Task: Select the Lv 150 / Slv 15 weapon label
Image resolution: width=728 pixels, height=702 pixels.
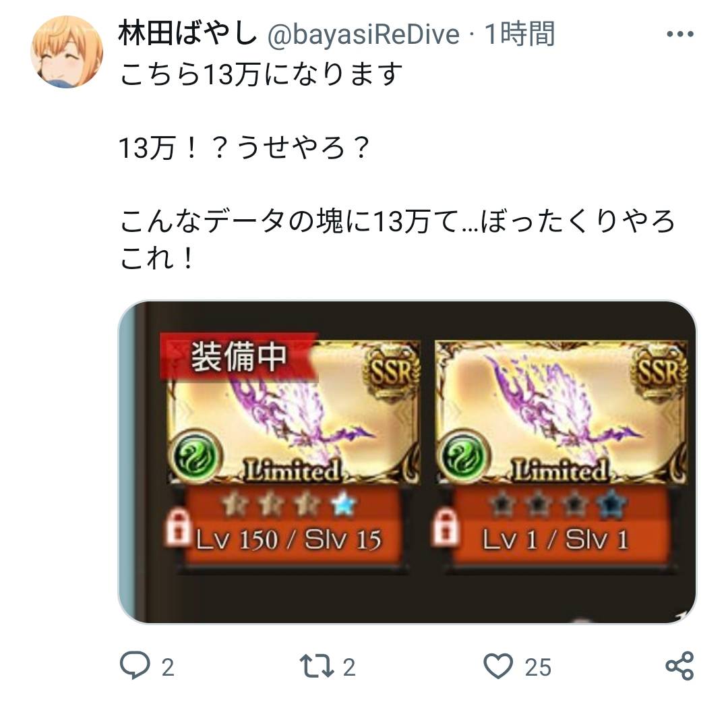Action: click(x=289, y=540)
